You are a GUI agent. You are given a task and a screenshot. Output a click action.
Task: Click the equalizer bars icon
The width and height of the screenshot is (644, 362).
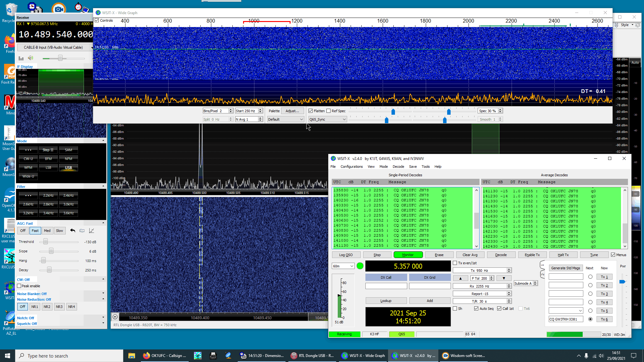point(21,58)
